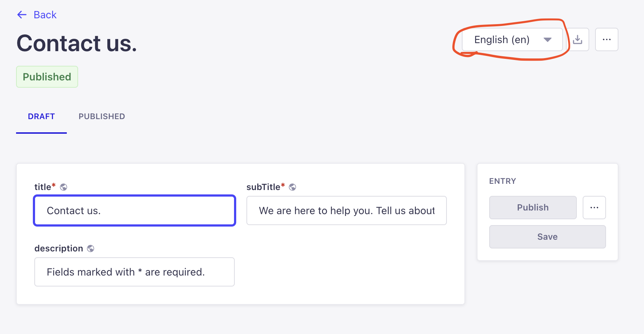
Task: Select the DRAFT tab
Action: 41,116
